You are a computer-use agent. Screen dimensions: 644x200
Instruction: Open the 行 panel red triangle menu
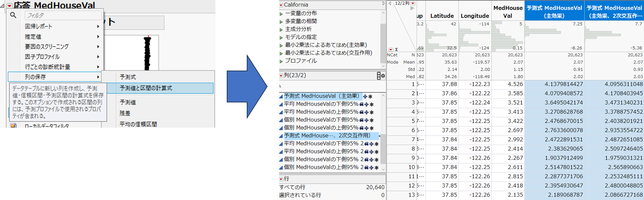[281, 179]
